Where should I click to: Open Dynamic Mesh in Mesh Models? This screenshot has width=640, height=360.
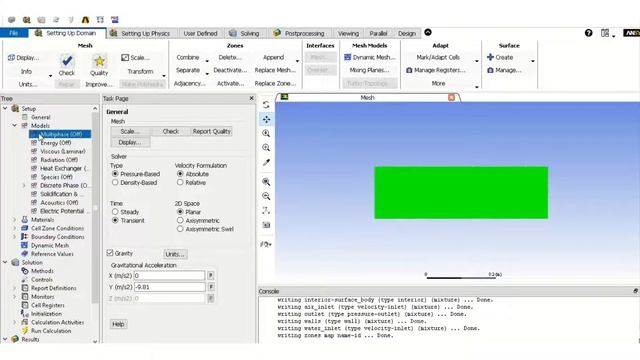coord(370,57)
